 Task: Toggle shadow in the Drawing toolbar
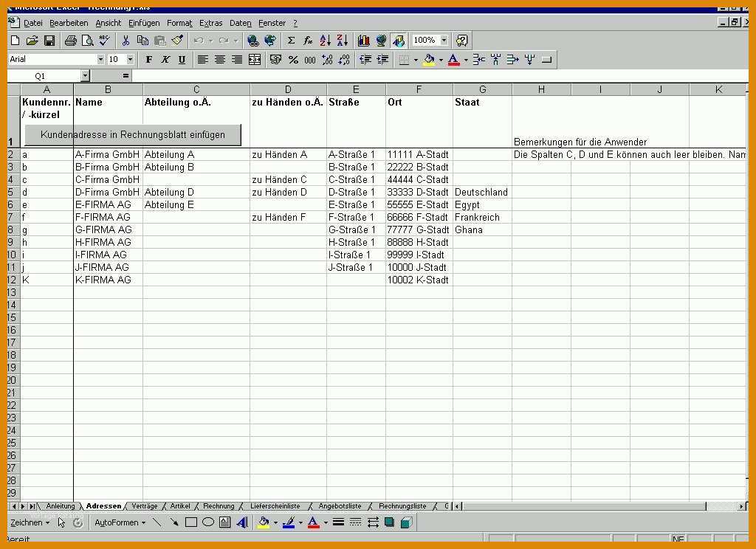click(x=390, y=522)
